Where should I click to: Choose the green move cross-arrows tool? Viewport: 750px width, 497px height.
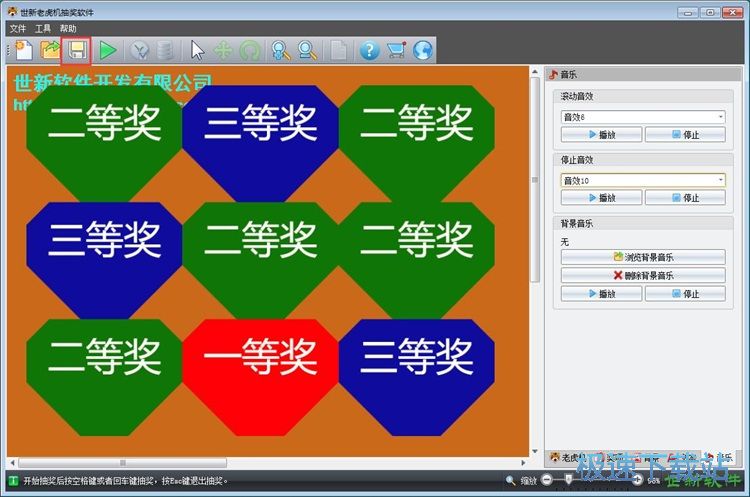tap(223, 50)
